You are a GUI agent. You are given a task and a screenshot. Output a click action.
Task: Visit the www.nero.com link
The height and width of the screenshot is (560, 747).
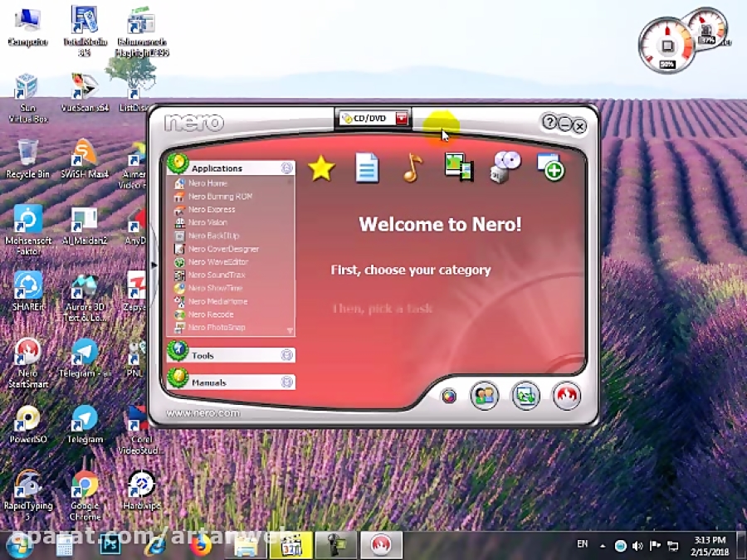pos(203,413)
